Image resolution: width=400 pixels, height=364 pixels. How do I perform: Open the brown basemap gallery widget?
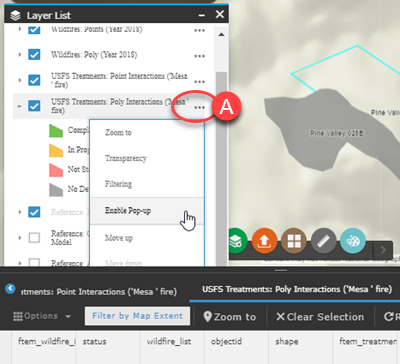point(294,241)
